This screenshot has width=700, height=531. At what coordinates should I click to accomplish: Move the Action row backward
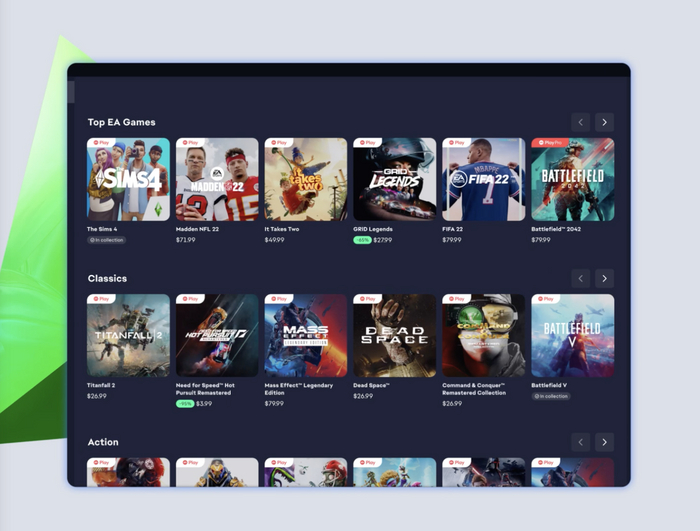(581, 442)
